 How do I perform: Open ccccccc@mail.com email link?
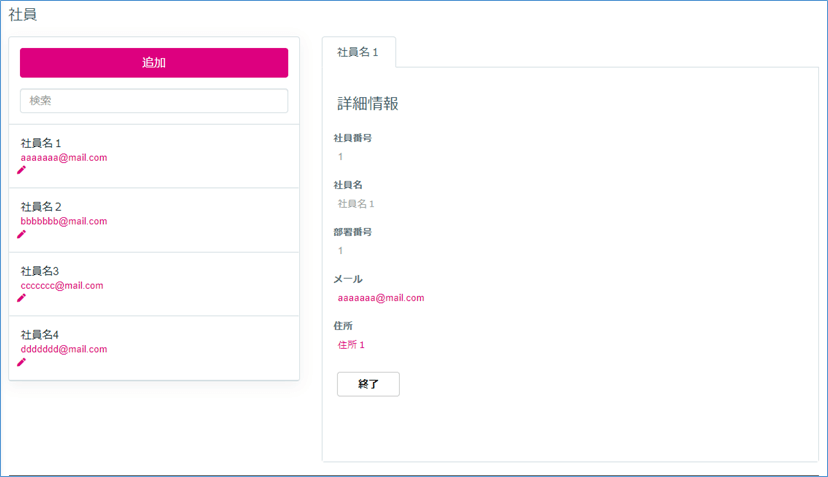[x=62, y=285]
